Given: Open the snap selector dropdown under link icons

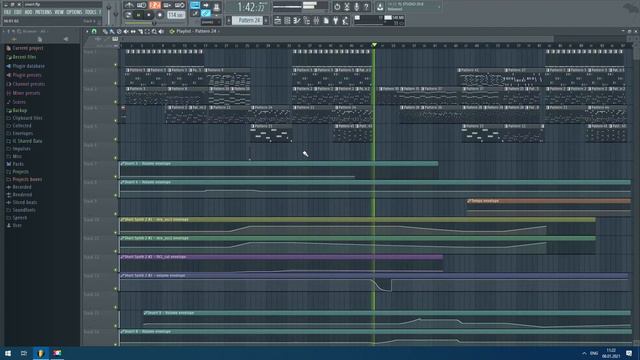Looking at the screenshot, I should coord(211,22).
